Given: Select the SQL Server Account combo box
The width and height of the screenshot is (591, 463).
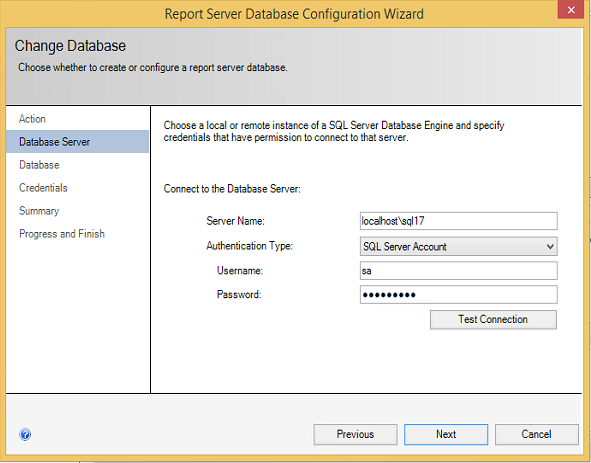Looking at the screenshot, I should tap(459, 247).
